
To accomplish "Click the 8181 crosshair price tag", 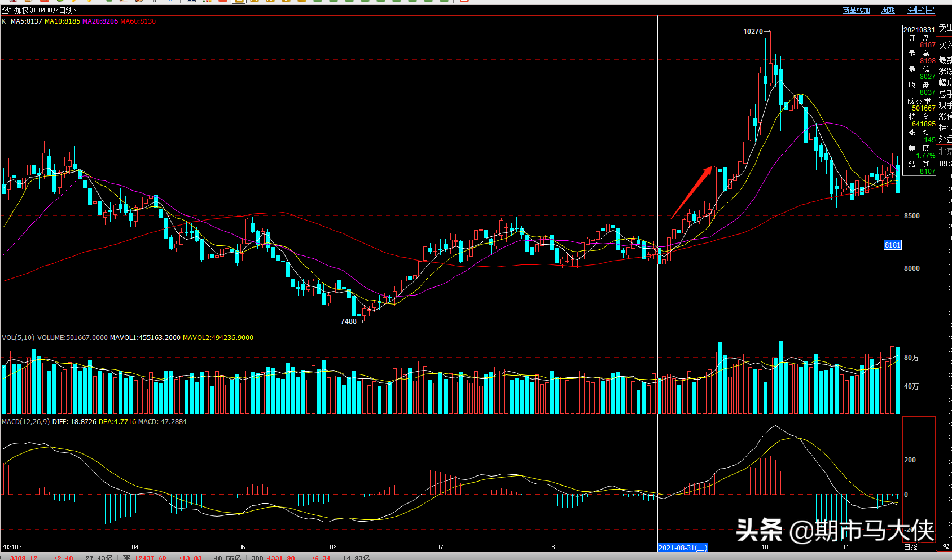I will [893, 245].
